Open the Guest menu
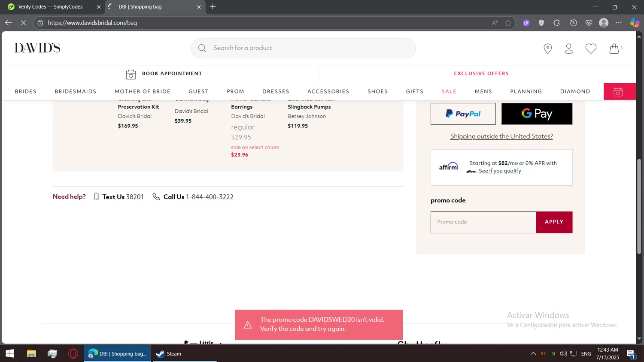Screen dimensions: 644x362 [198, 92]
